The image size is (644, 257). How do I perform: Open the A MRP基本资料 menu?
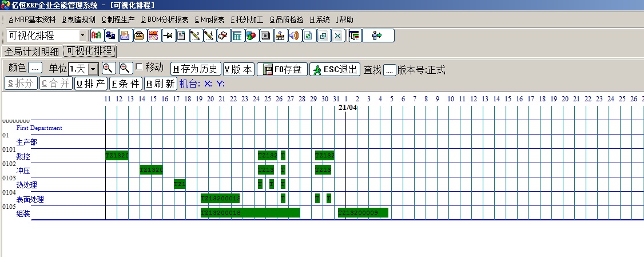[x=32, y=19]
